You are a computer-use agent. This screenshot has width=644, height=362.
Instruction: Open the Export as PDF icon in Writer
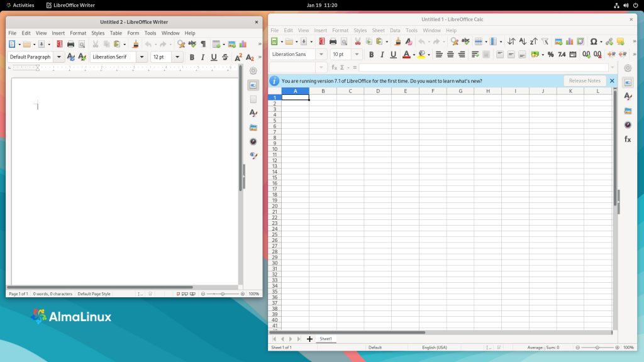point(60,43)
